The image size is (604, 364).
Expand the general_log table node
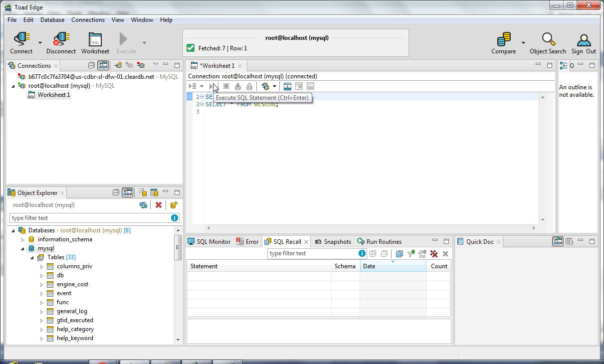coord(42,312)
